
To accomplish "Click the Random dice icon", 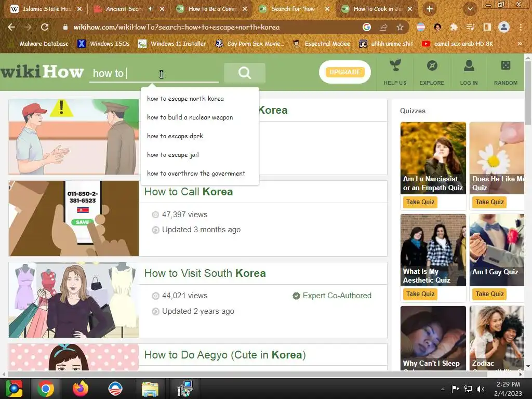I will (506, 65).
